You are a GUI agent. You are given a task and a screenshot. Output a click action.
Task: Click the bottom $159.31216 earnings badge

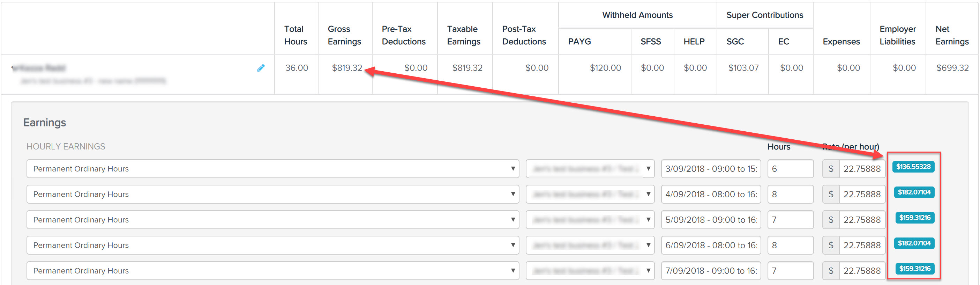pos(914,269)
